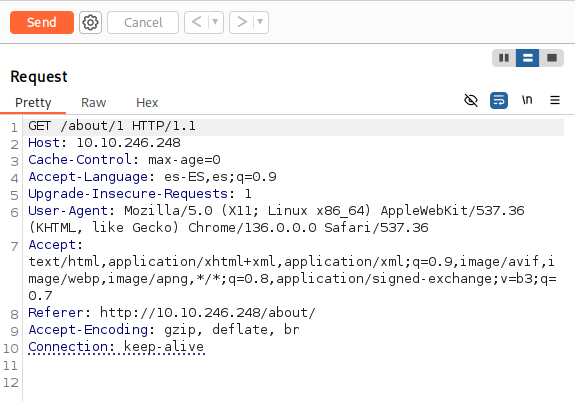Click the Cache-Control header name
Image resolution: width=575 pixels, height=401 pixels.
[80, 160]
